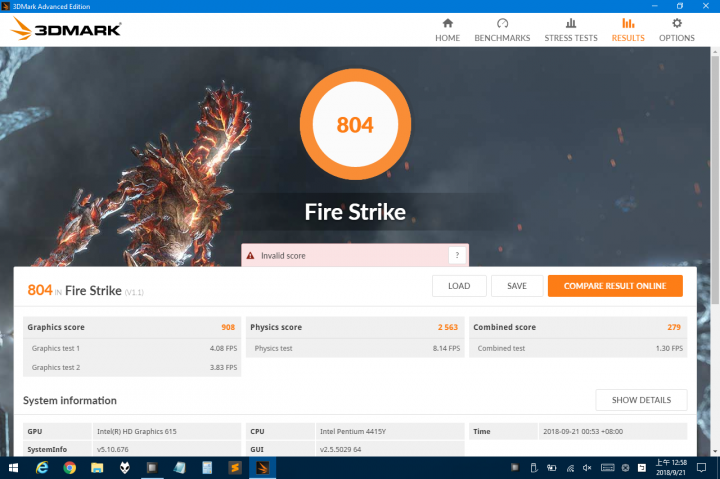Viewport: 720px width, 479px height.
Task: Click the vertical scrollbar thumb
Action: pos(715,179)
